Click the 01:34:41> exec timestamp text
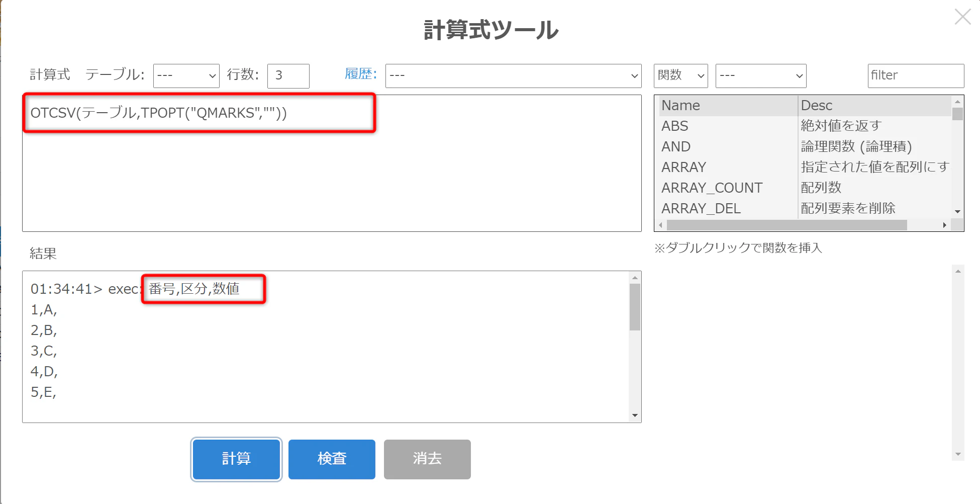 (85, 289)
